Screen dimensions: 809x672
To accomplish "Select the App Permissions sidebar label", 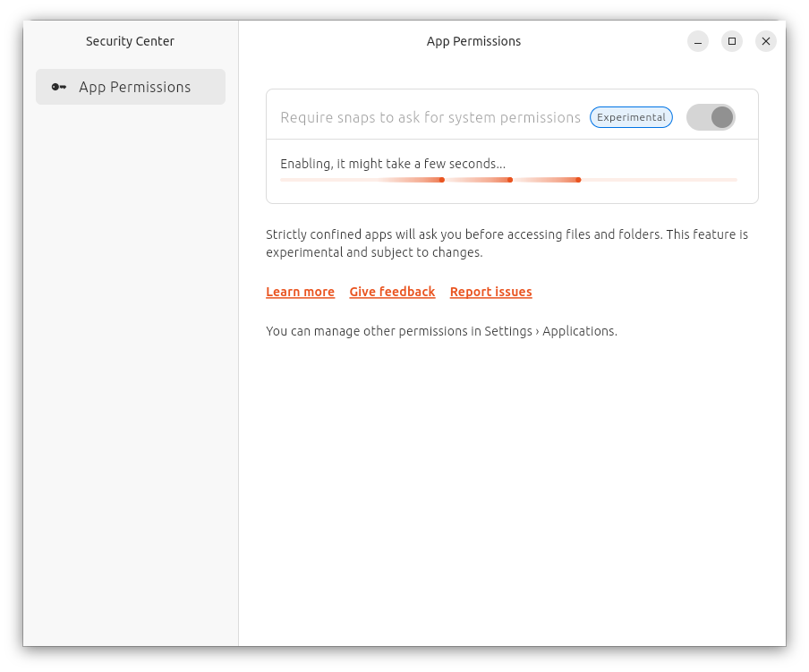I will pyautogui.click(x=134, y=87).
